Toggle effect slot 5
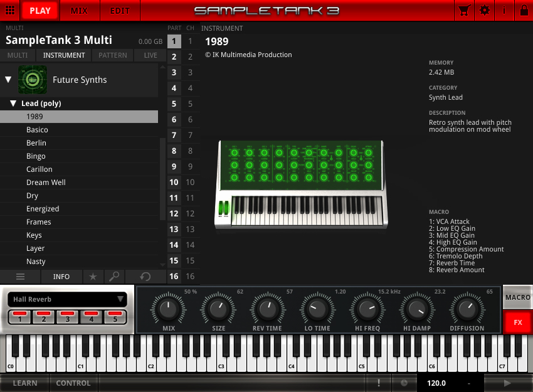 click(115, 317)
